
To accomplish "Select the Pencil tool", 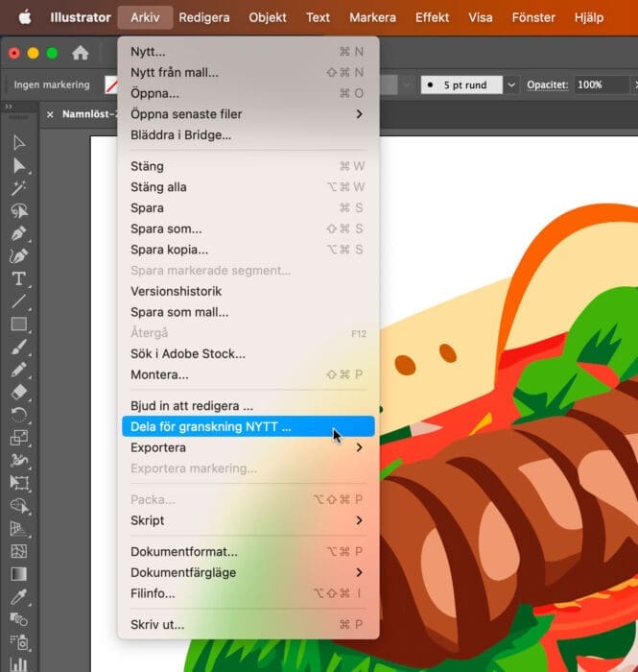I will pos(19,370).
